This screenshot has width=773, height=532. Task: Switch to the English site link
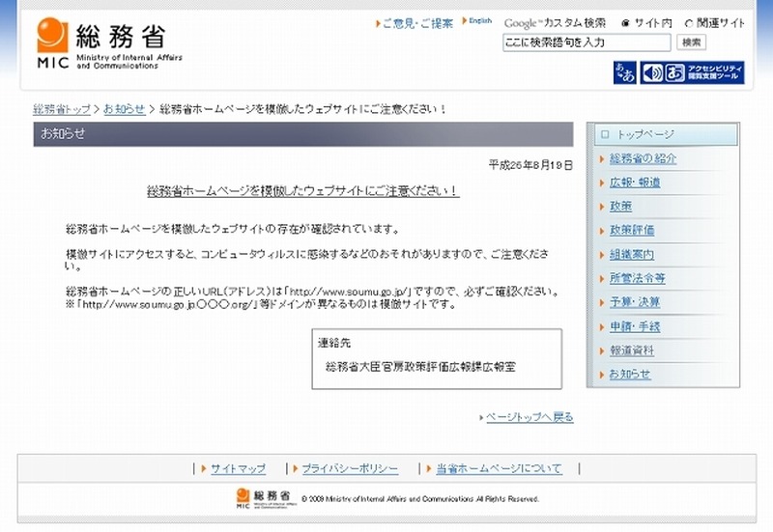click(x=480, y=21)
